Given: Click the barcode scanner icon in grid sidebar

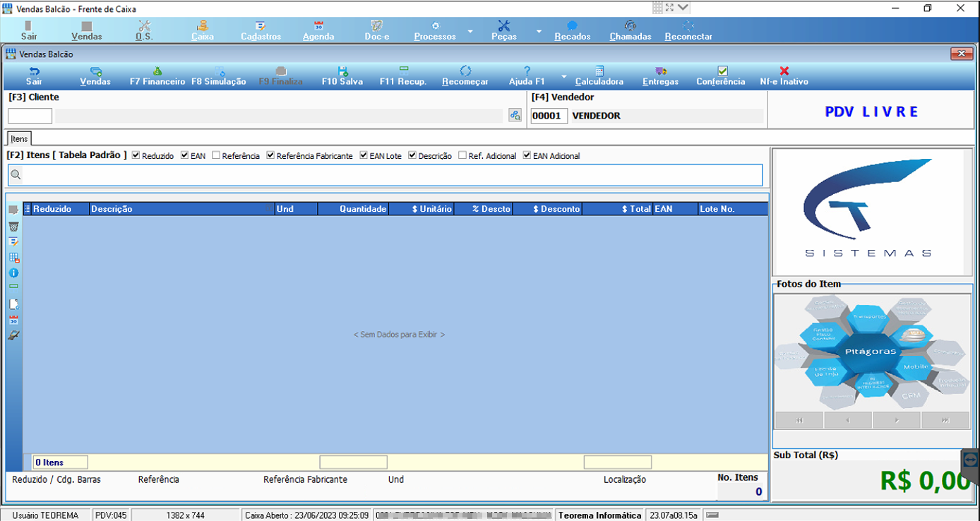Looking at the screenshot, I should 13,335.
